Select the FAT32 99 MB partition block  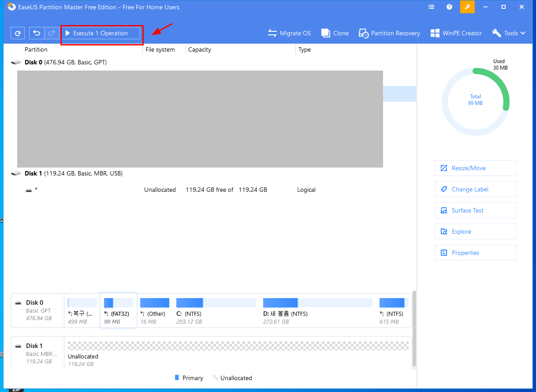pyautogui.click(x=118, y=311)
